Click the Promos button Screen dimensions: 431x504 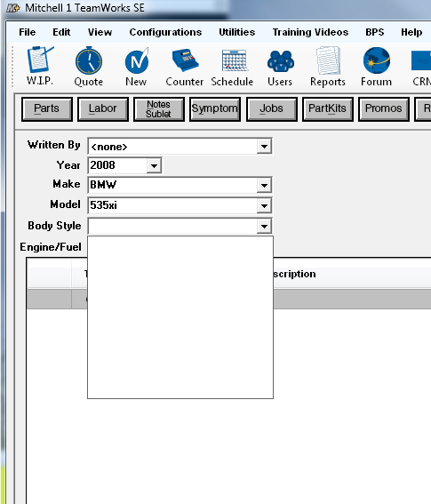[383, 109]
